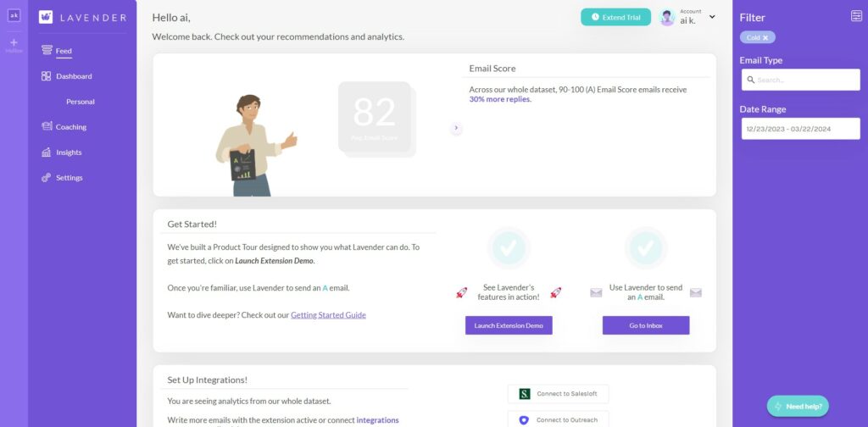Screen dimensions: 868x427
Task: Click the Settings gears icon
Action: 47,178
